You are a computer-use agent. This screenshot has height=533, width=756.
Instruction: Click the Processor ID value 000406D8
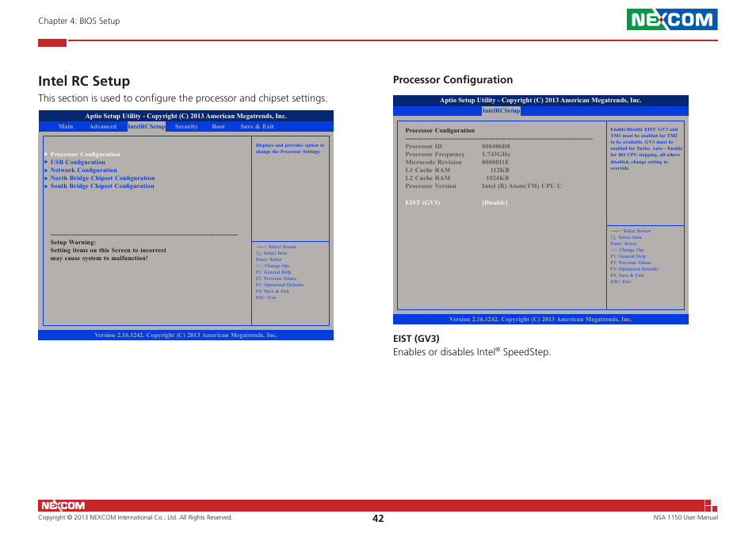click(x=495, y=146)
